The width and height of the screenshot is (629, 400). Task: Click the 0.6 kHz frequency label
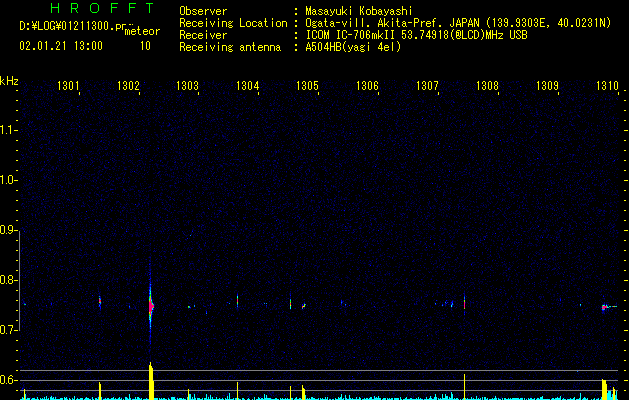point(9,380)
